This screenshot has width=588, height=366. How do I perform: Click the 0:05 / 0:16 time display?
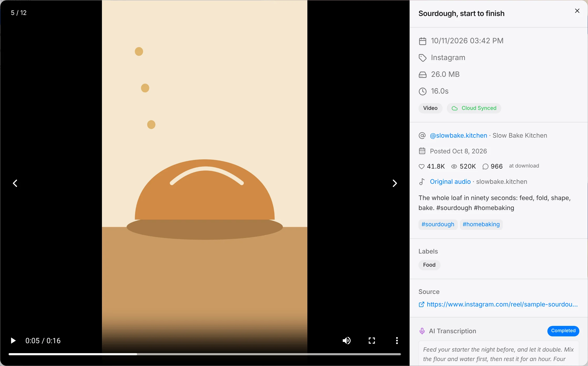(43, 341)
